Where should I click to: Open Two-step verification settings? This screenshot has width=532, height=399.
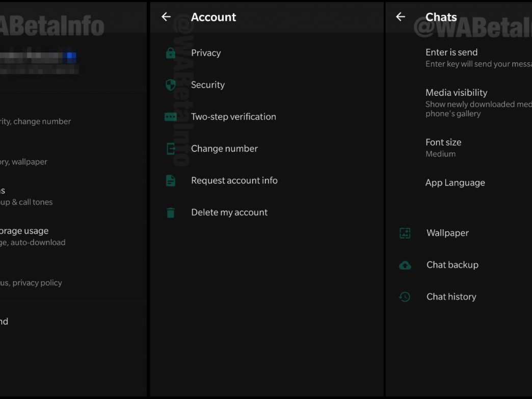pyautogui.click(x=233, y=117)
